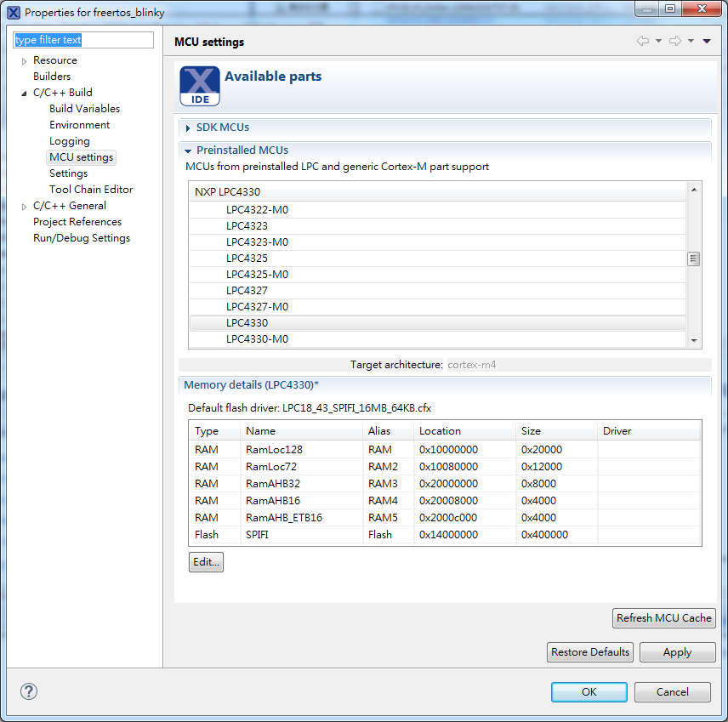Click MCU list scrollbar down arrow

click(694, 340)
